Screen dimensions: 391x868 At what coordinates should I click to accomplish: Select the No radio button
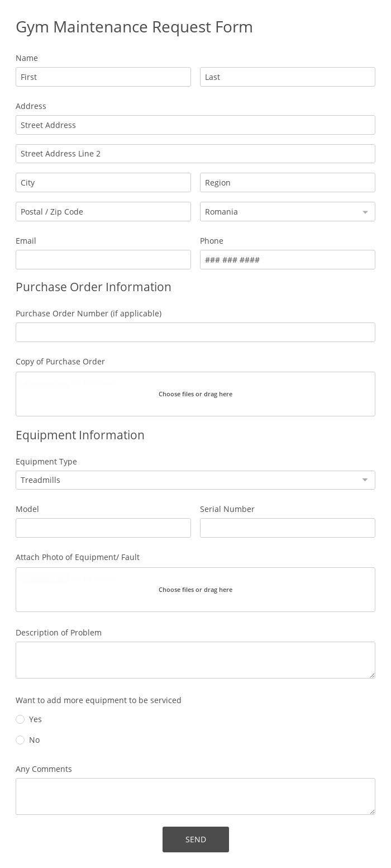[x=20, y=739]
